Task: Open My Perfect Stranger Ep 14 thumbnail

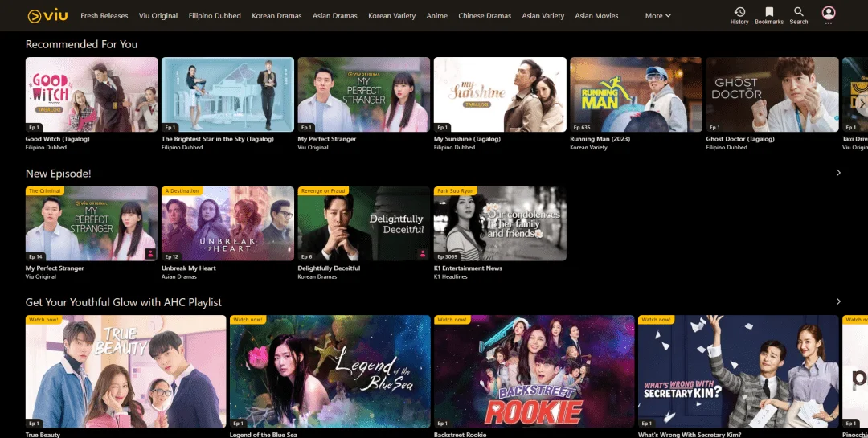Action: 92,223
